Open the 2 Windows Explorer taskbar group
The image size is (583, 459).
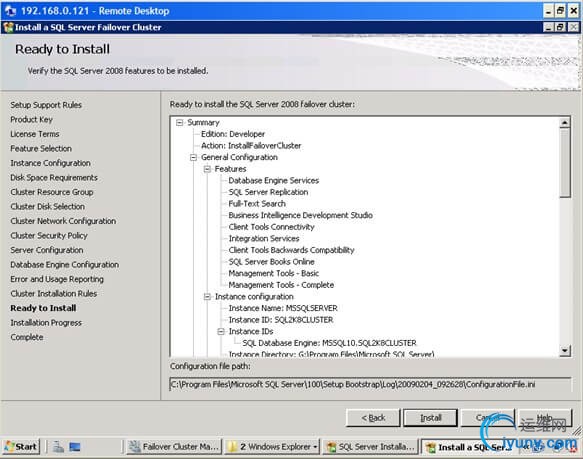pyautogui.click(x=273, y=446)
